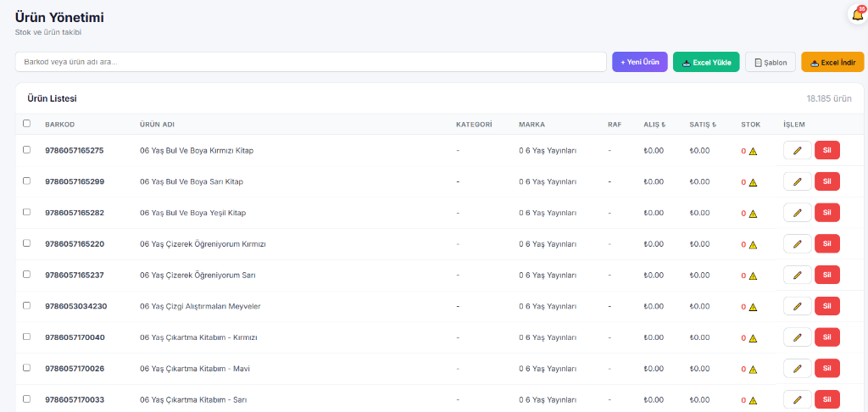
Task: Check the box for barcode 9786057165282
Action: pyautogui.click(x=26, y=212)
